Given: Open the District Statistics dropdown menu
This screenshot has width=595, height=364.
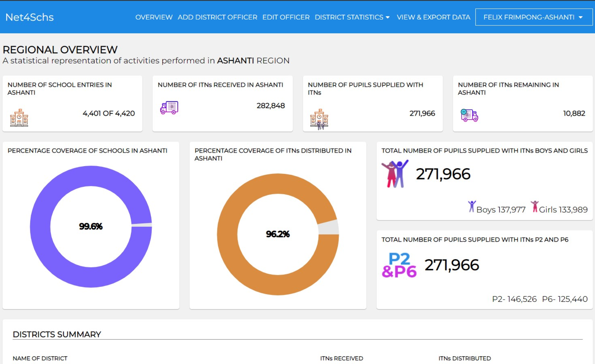Looking at the screenshot, I should coord(349,17).
